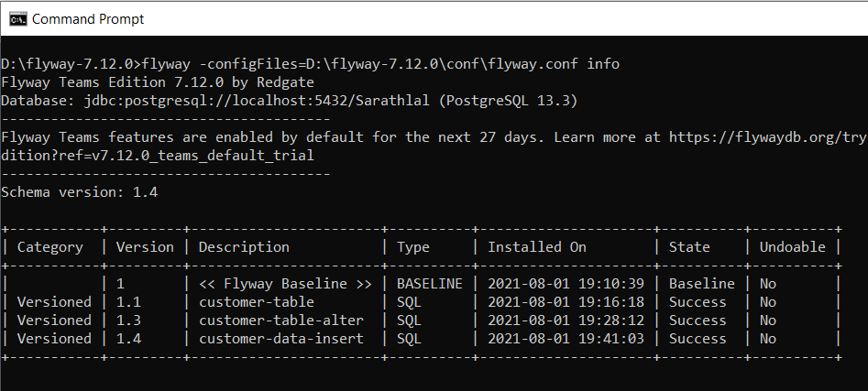Click the State column header
Viewport: 868px width, 391px height.
[x=689, y=246]
